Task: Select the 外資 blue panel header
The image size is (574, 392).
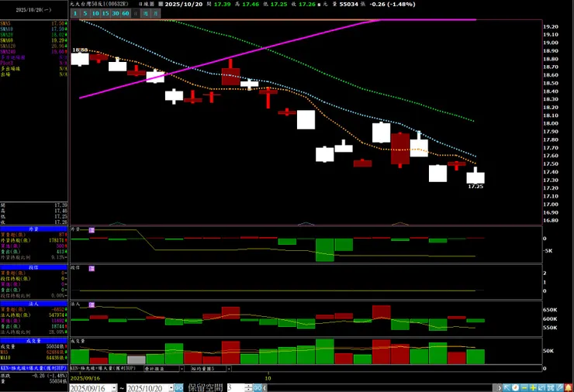Action: 33,229
